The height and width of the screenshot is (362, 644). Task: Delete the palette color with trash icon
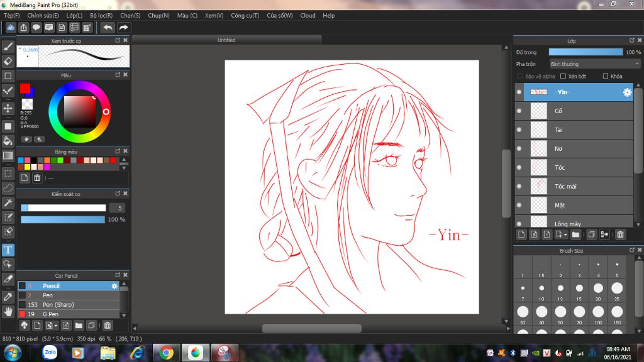pos(37,178)
